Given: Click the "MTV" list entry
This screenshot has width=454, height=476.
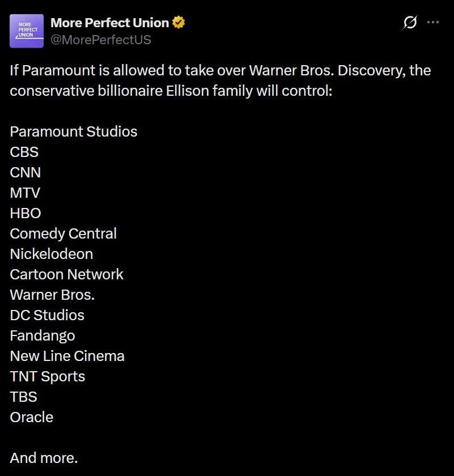Looking at the screenshot, I should point(25,193).
